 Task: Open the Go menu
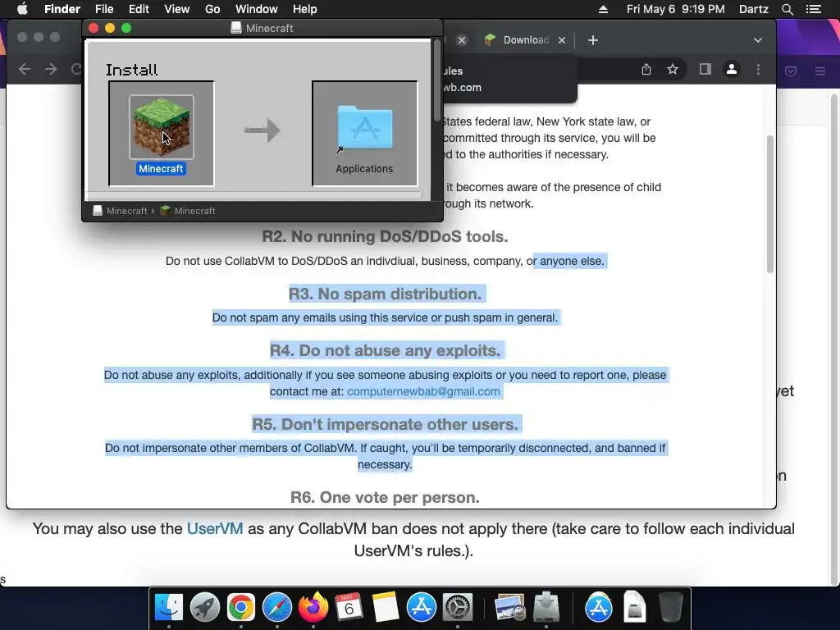[212, 9]
